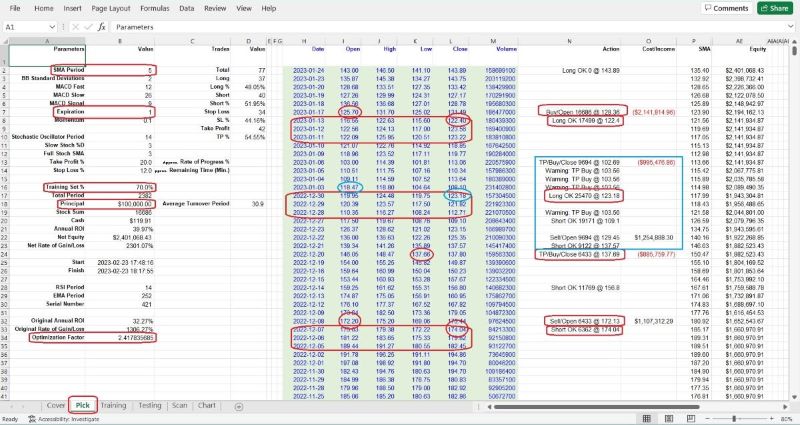Click the green Share button

point(775,8)
